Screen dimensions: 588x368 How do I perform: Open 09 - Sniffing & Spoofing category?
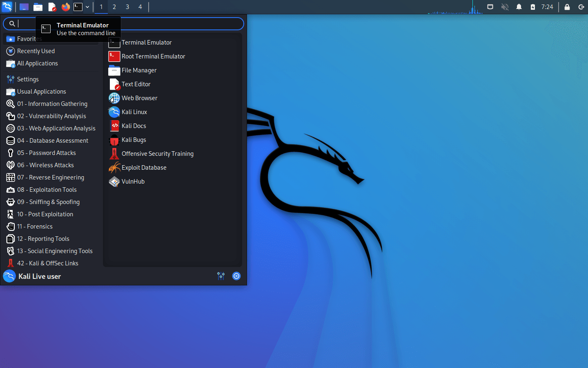tap(51, 202)
